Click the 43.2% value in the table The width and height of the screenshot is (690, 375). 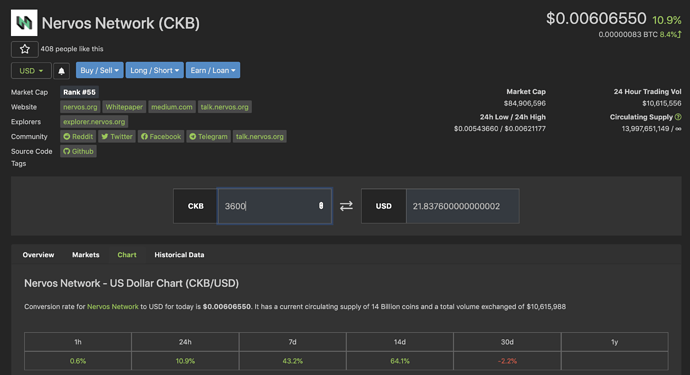click(293, 361)
